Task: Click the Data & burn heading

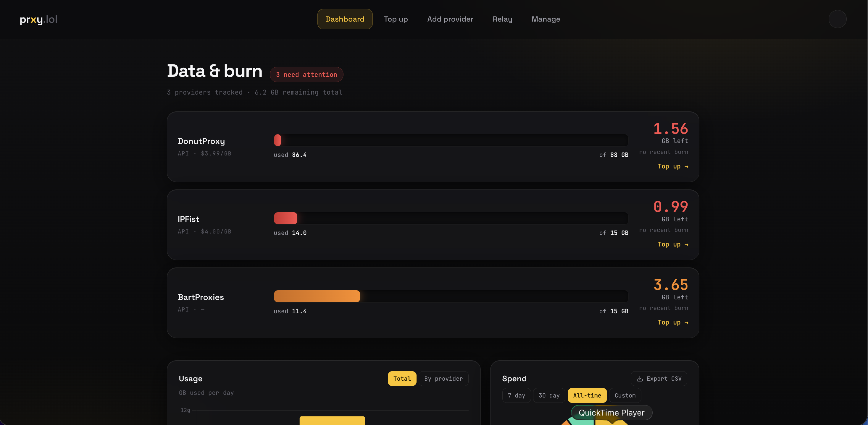Action: (215, 71)
